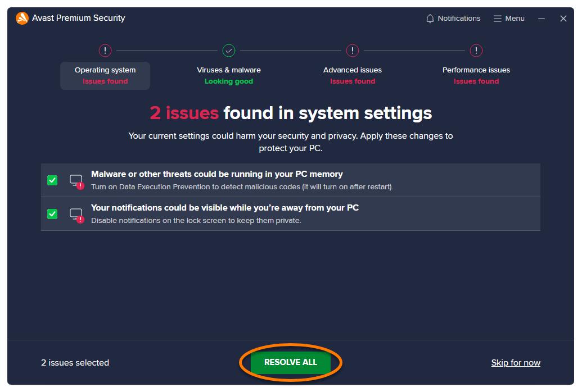582x392 pixels.
Task: Open the hamburger Menu
Action: click(509, 18)
